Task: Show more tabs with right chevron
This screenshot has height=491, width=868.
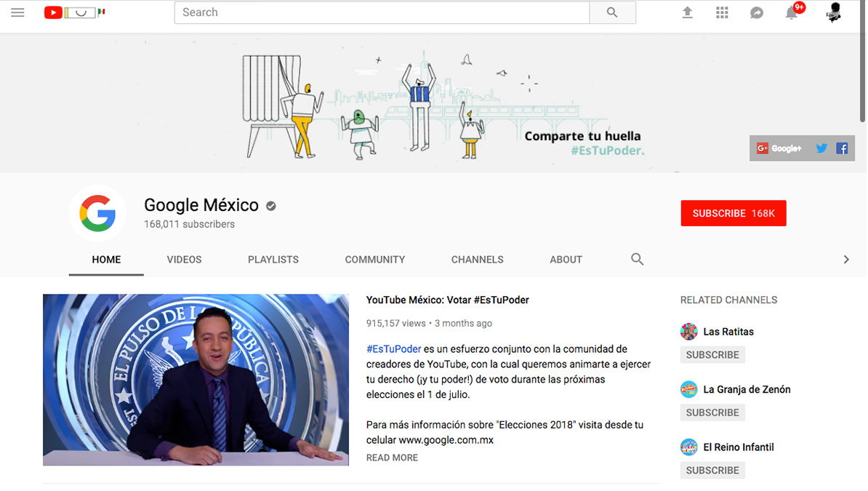Action: click(846, 260)
